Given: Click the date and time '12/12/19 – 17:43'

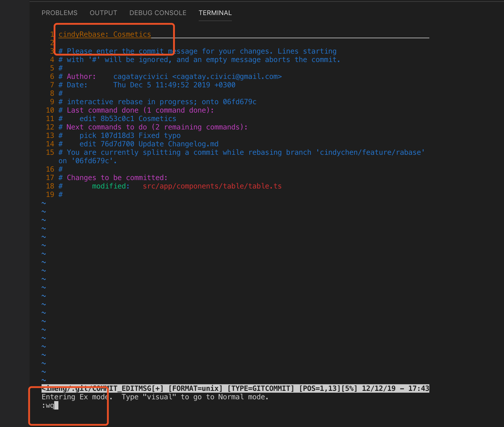Looking at the screenshot, I should point(395,388).
